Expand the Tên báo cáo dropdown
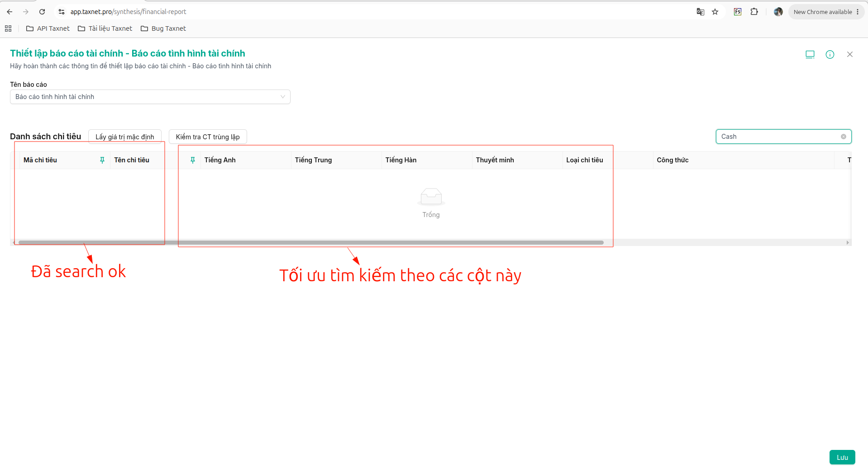This screenshot has width=868, height=468. point(150,97)
